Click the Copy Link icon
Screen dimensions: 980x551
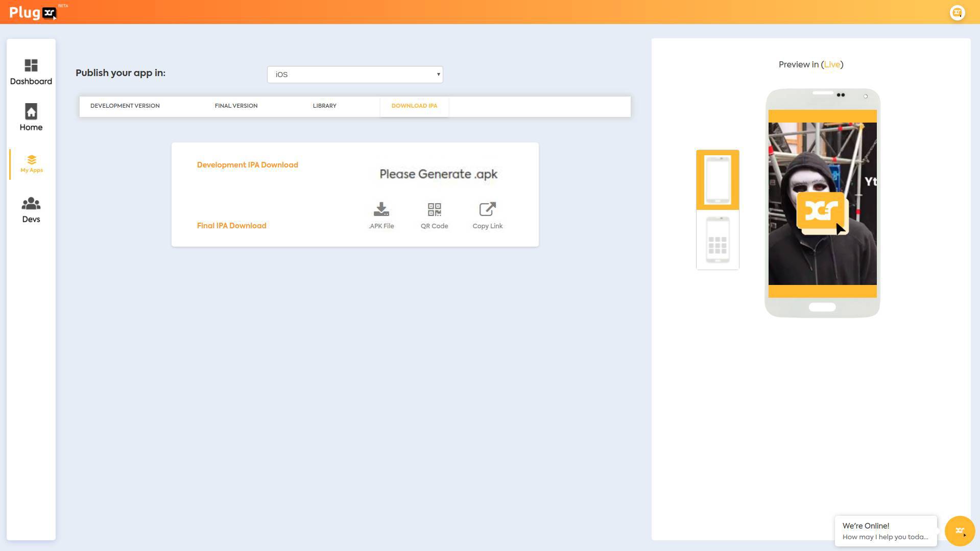(x=487, y=215)
